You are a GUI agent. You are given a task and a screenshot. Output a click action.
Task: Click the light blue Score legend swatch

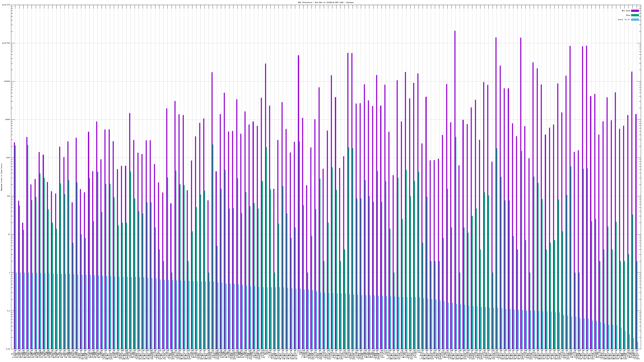coord(635,20)
